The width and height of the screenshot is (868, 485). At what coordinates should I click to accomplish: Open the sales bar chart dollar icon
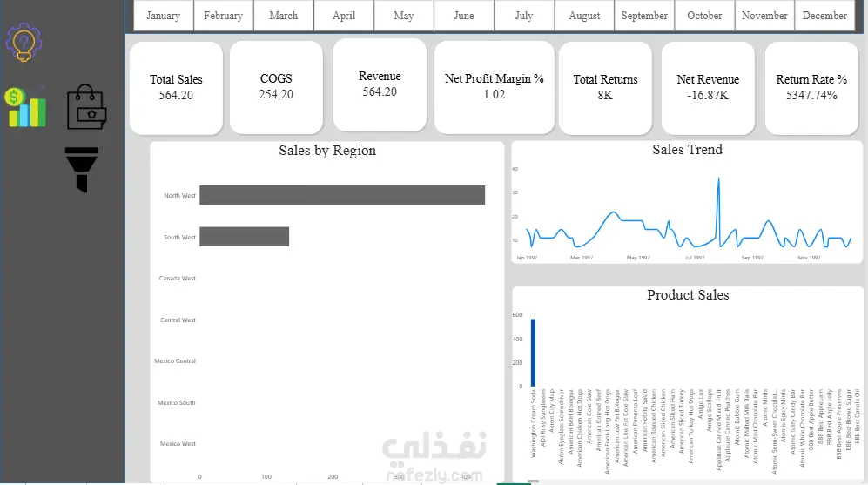(x=25, y=107)
